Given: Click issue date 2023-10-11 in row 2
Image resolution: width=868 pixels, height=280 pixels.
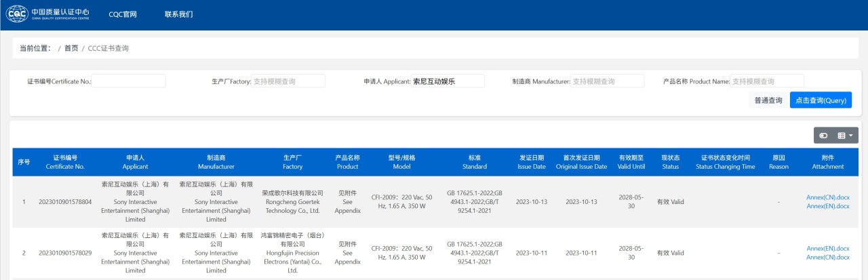Looking at the screenshot, I should [x=532, y=253].
